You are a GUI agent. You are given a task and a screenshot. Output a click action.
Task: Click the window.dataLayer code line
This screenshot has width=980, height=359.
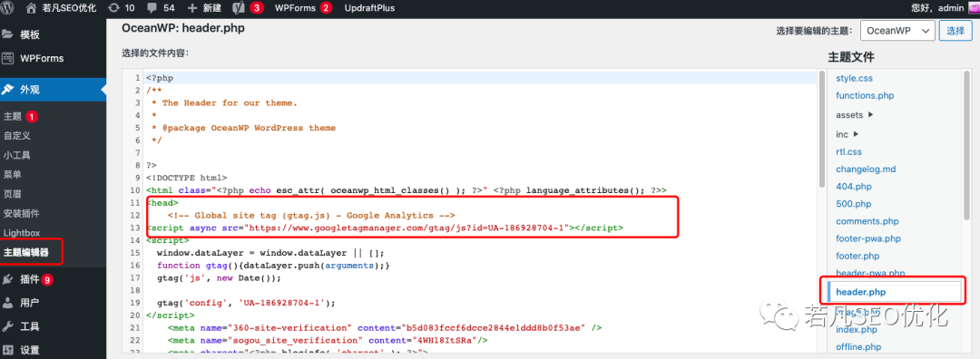coord(270,253)
